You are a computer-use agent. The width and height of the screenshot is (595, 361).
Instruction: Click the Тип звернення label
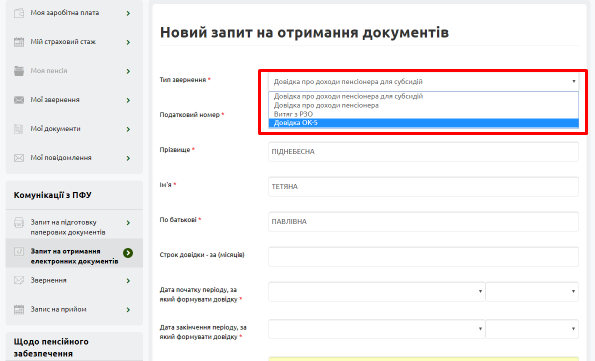[183, 80]
